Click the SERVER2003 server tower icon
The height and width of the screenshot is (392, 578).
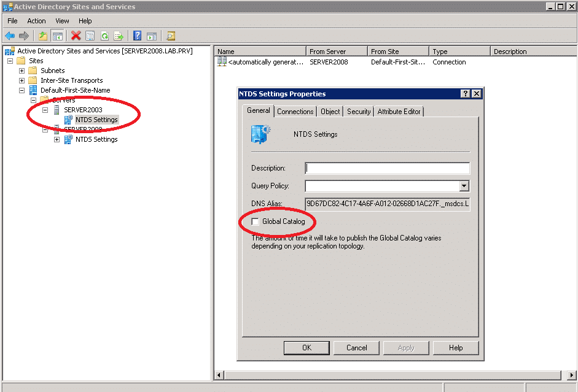tap(57, 110)
